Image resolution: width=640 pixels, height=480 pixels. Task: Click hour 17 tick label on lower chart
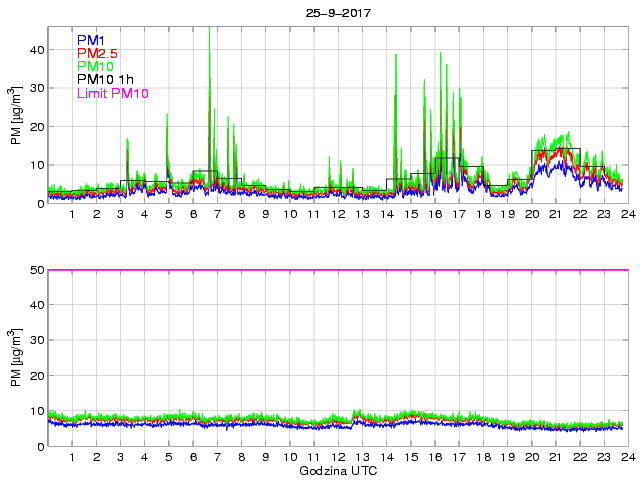tap(458, 457)
